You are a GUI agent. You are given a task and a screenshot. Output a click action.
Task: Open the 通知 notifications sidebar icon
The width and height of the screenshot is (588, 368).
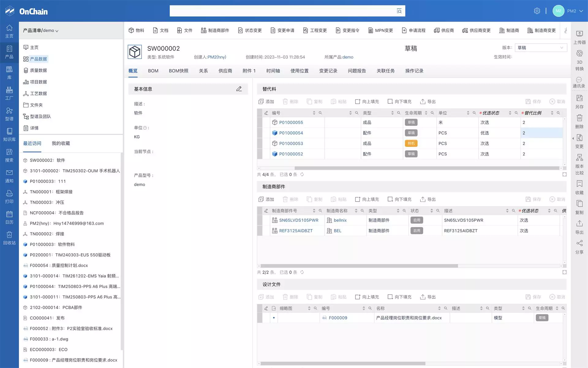[x=9, y=176]
